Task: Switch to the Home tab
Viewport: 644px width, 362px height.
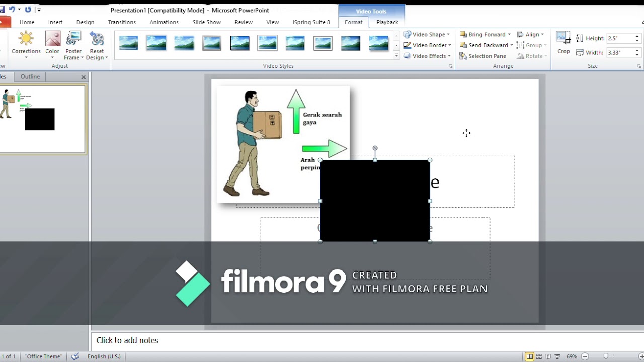Action: point(27,22)
